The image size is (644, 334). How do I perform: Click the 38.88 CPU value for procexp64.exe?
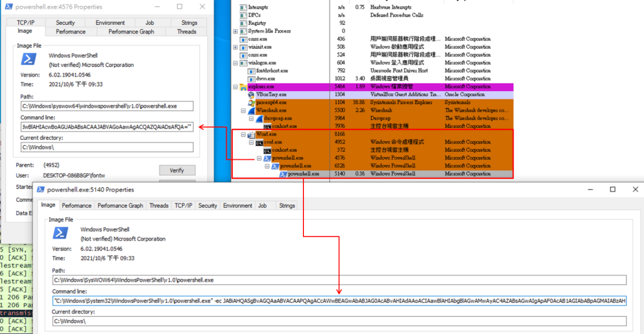point(360,103)
